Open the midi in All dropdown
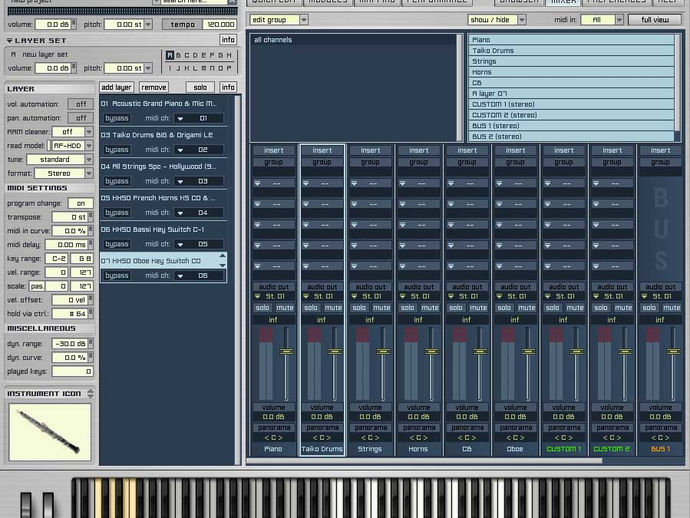690x518 pixels. click(619, 20)
